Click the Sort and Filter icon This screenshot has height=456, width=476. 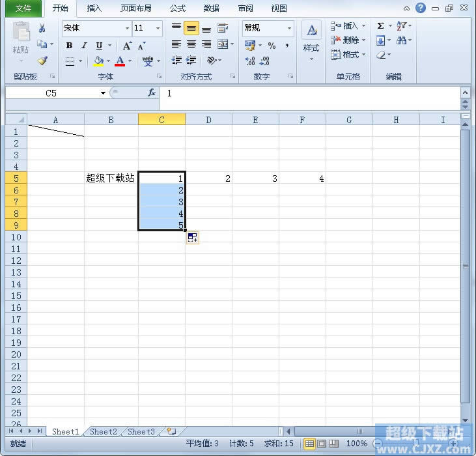401,26
